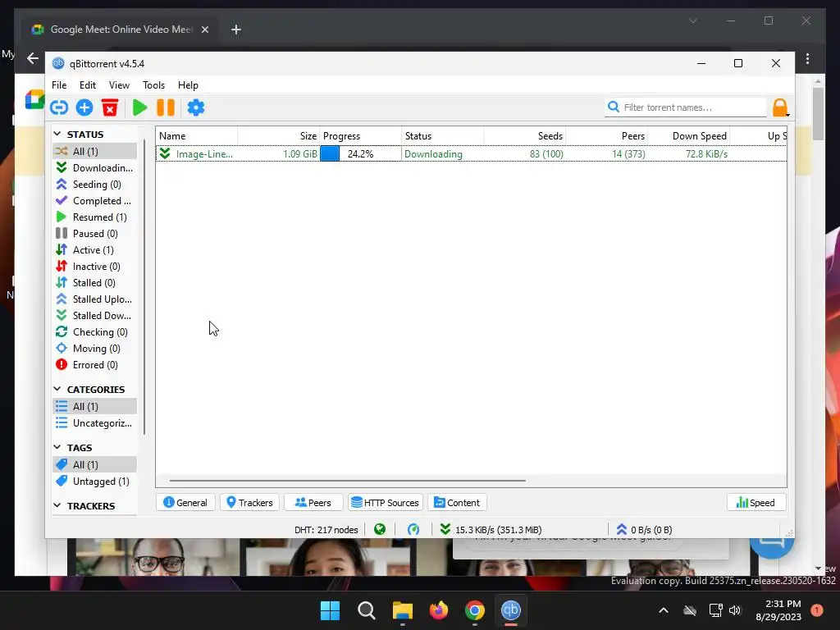Open the View menu
Screen dimensions: 840x630
(119, 85)
